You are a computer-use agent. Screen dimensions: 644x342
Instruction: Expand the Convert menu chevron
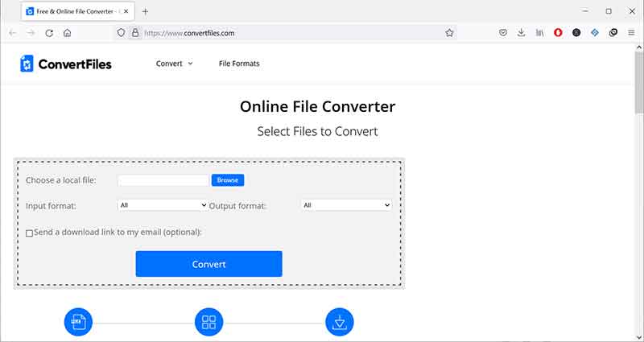(190, 64)
